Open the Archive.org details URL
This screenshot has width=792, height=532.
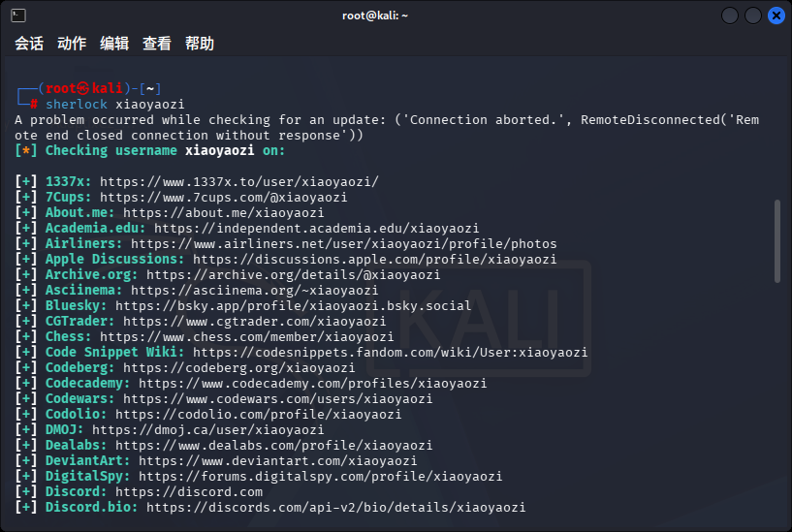click(293, 275)
